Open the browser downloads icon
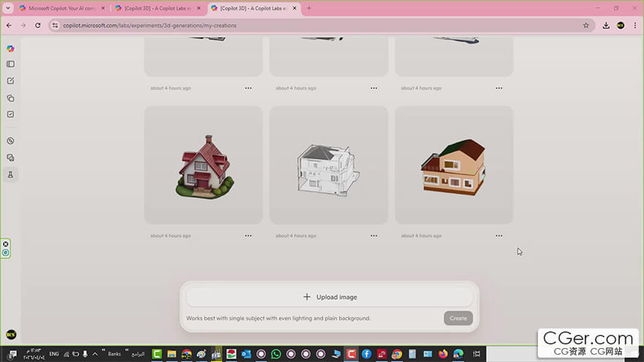644x362 pixels. point(606,26)
